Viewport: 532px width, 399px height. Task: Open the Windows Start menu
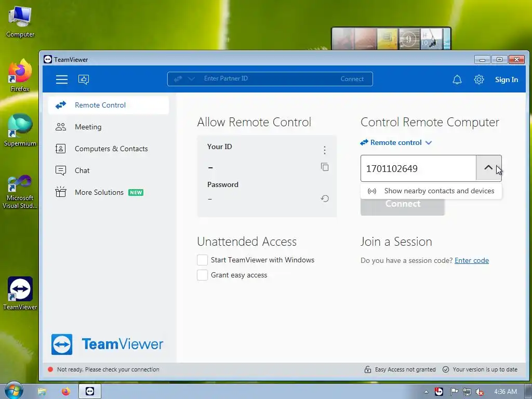[14, 391]
